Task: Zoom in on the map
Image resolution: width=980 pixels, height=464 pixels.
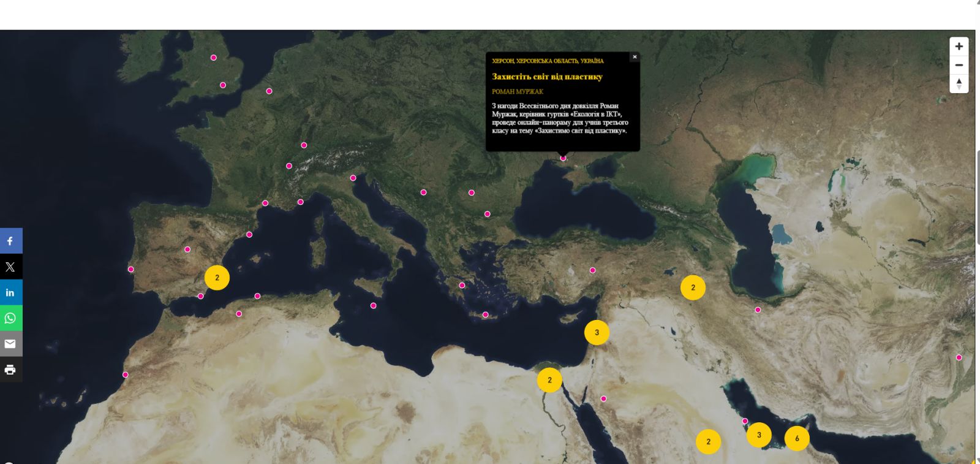Action: tap(959, 47)
